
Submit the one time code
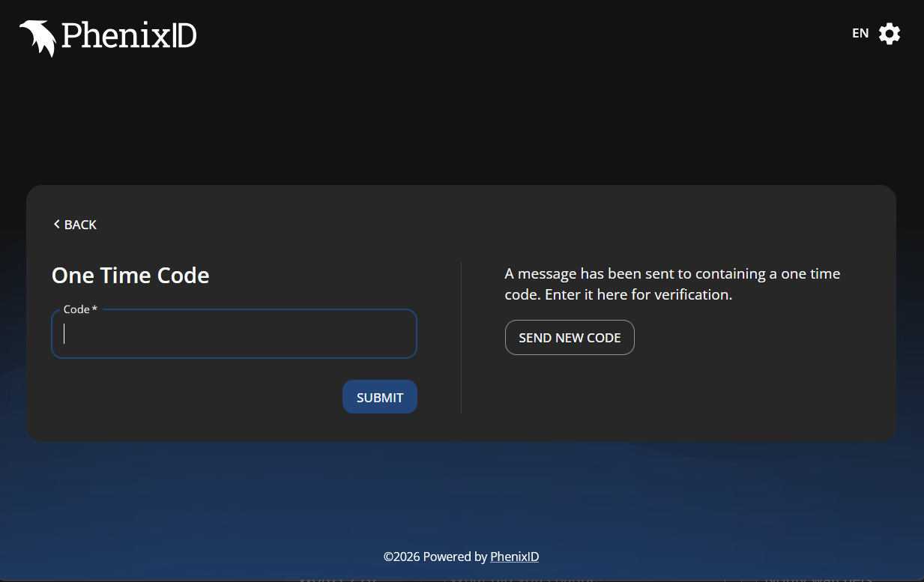[380, 397]
